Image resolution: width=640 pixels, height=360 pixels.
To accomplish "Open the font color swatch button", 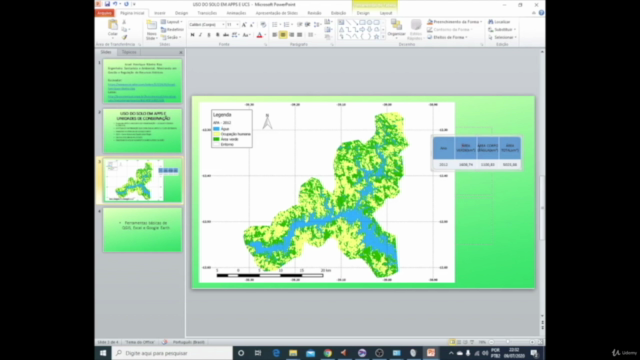I will 259,35.
